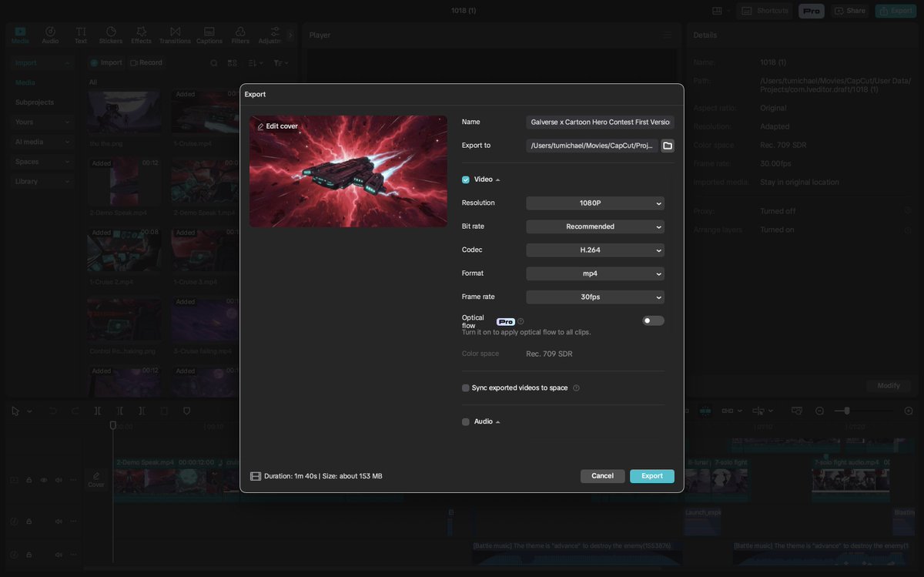Screen dimensions: 924x577
Task: Uncheck the Video checkbox in Export dialog
Action: [466, 179]
